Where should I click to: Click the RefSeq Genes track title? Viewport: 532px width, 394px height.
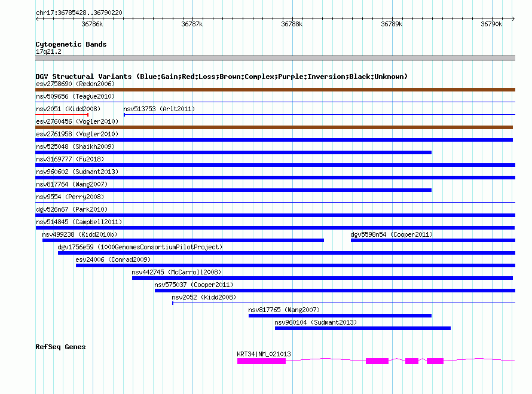(x=60, y=347)
